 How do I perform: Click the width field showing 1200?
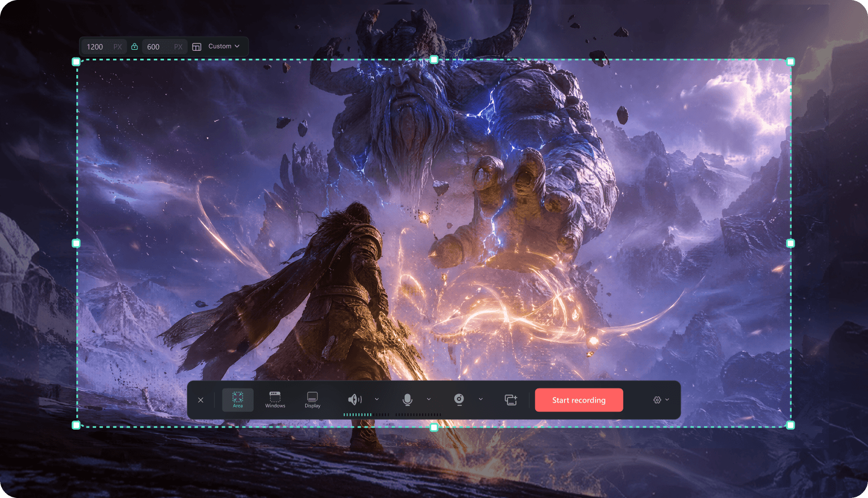[x=104, y=47]
